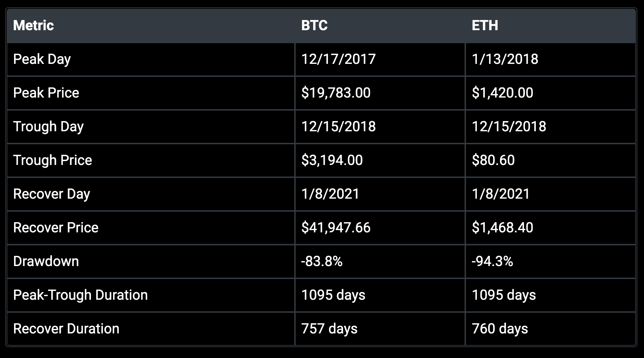644x358 pixels.
Task: Select the Recover Price row label
Action: coord(56,227)
